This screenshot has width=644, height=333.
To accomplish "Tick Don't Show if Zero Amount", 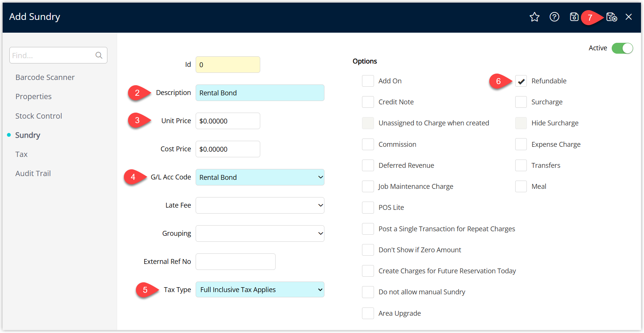I will tap(368, 250).
